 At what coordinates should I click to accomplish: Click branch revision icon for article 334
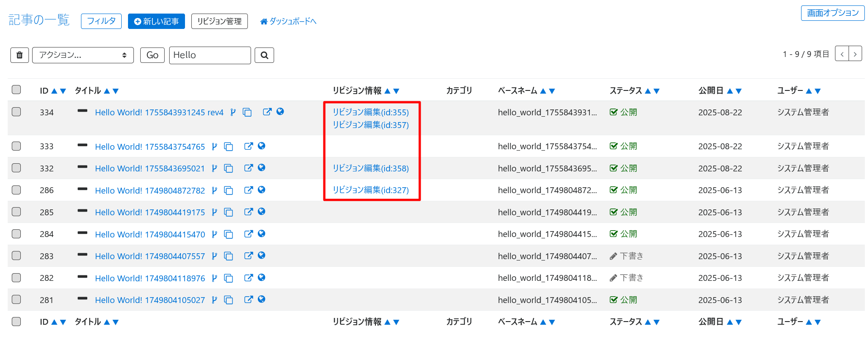233,112
